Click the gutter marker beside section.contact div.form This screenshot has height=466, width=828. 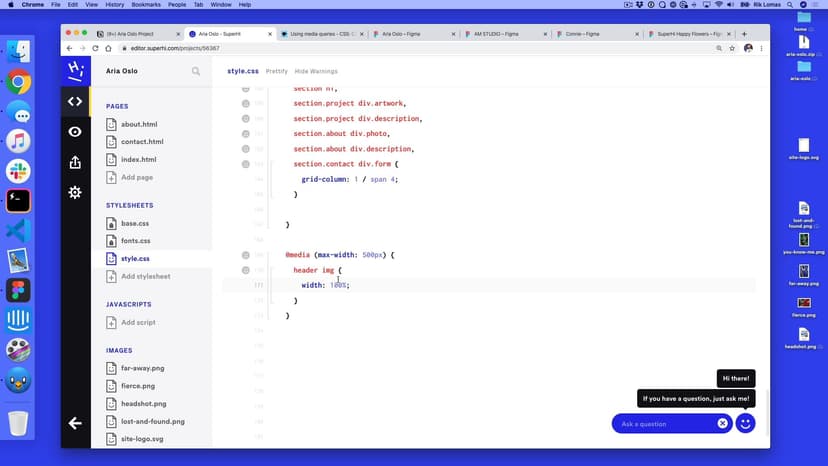246,164
